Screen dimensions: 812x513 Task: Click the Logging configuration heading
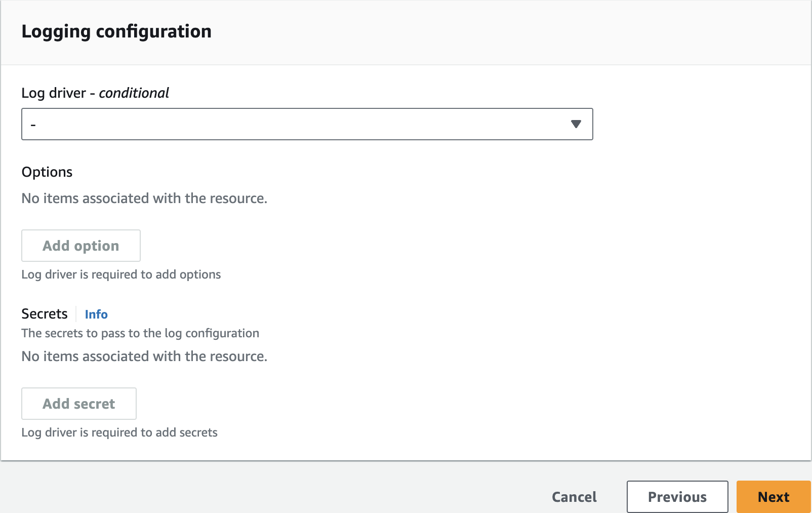(116, 31)
